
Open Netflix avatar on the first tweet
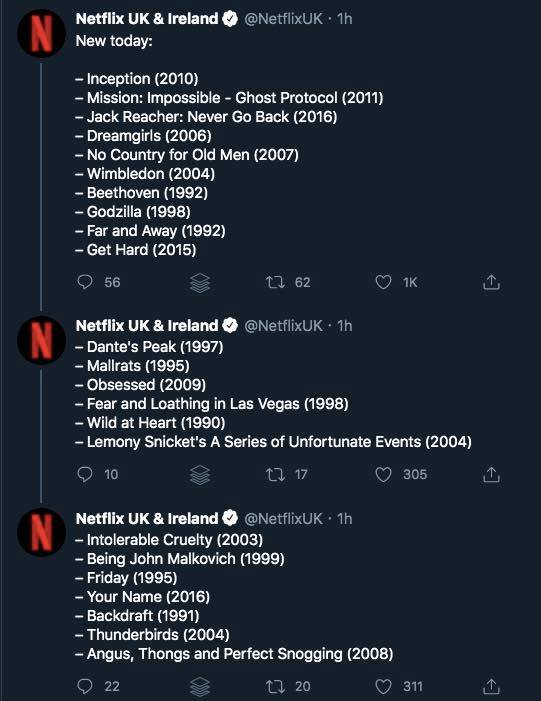[x=41, y=34]
